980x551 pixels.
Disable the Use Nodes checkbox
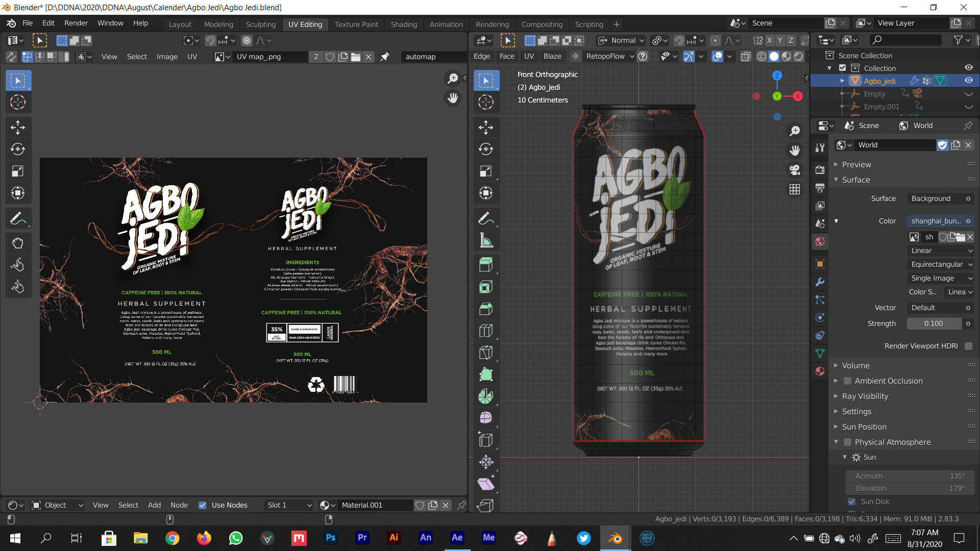[x=203, y=505]
